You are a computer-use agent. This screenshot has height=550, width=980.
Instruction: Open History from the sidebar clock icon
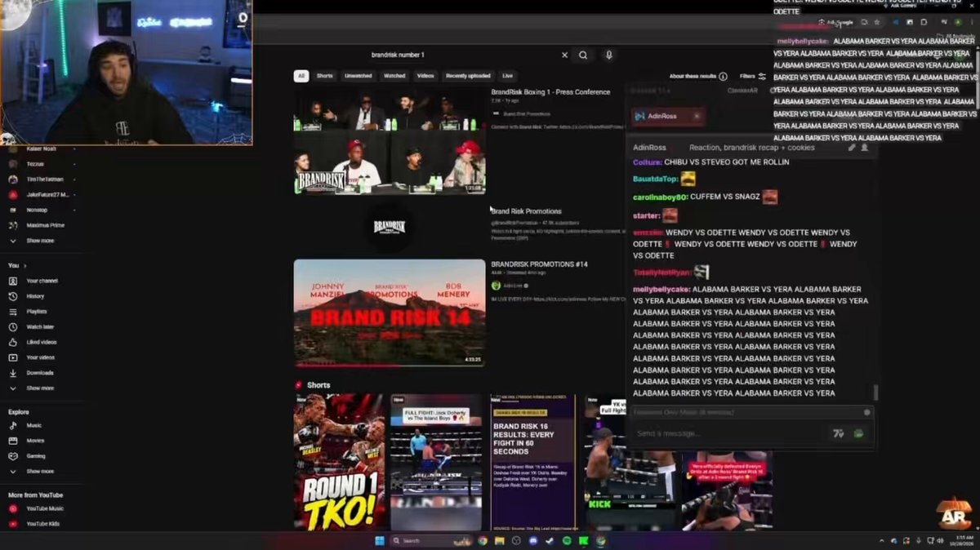pyautogui.click(x=13, y=296)
